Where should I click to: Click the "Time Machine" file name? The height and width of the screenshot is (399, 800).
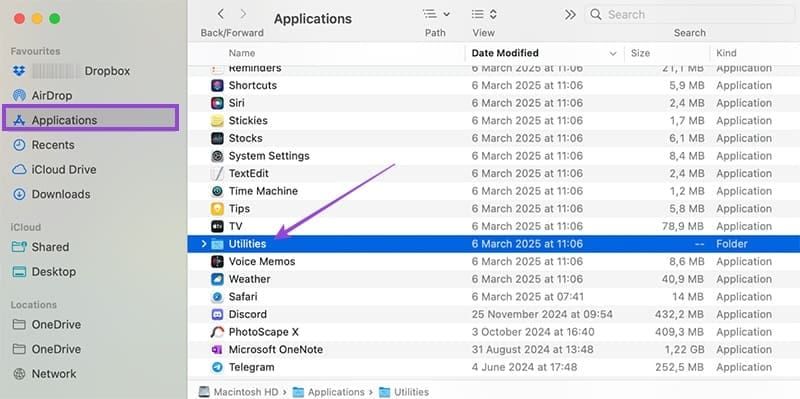pos(263,191)
